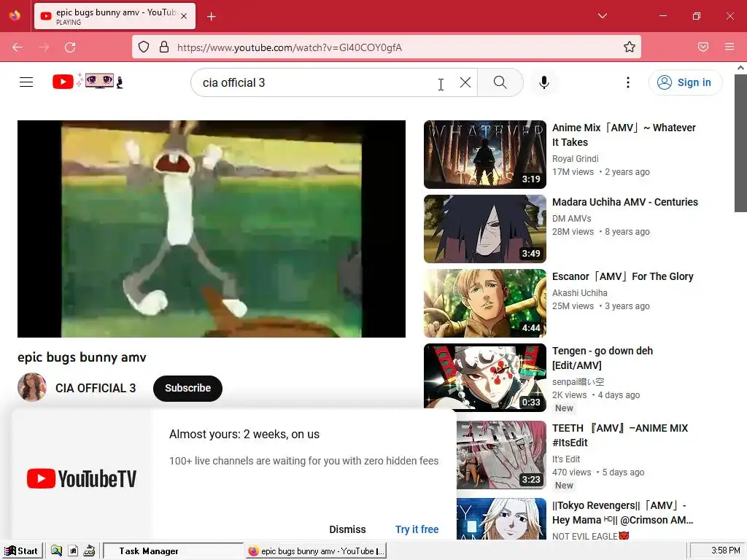Screen dimensions: 747x560
Task: Open the CIA OFFICIAL 3 channel name
Action: 96,388
